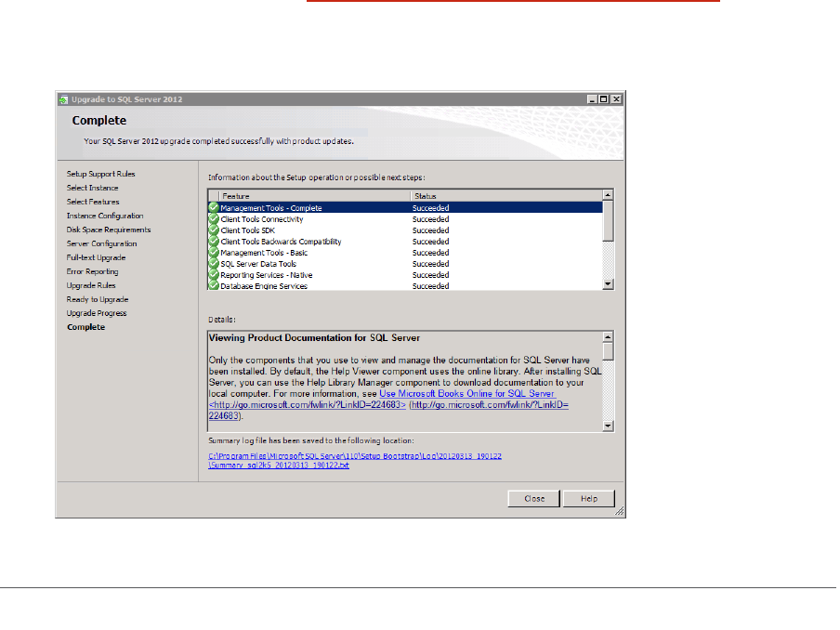840x630 pixels.
Task: Click the check icon for Client Tools Backwards Compatibility
Action: [x=214, y=242]
